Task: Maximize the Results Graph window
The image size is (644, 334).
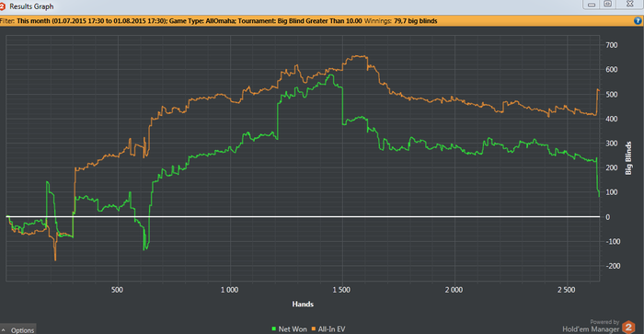Action: (608, 4)
